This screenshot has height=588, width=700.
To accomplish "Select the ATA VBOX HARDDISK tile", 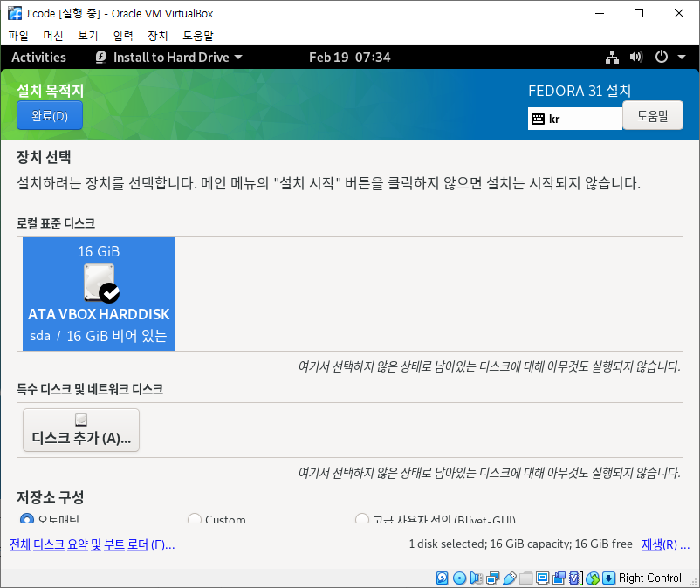I will pyautogui.click(x=99, y=294).
